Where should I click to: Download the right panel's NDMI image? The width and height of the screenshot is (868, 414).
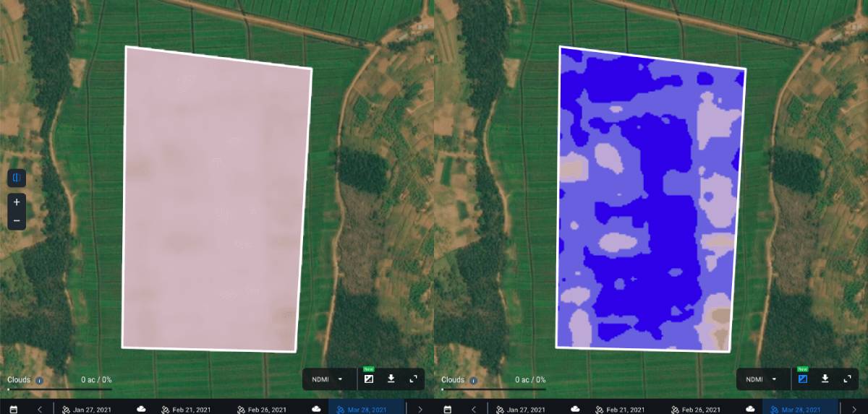pos(825,379)
